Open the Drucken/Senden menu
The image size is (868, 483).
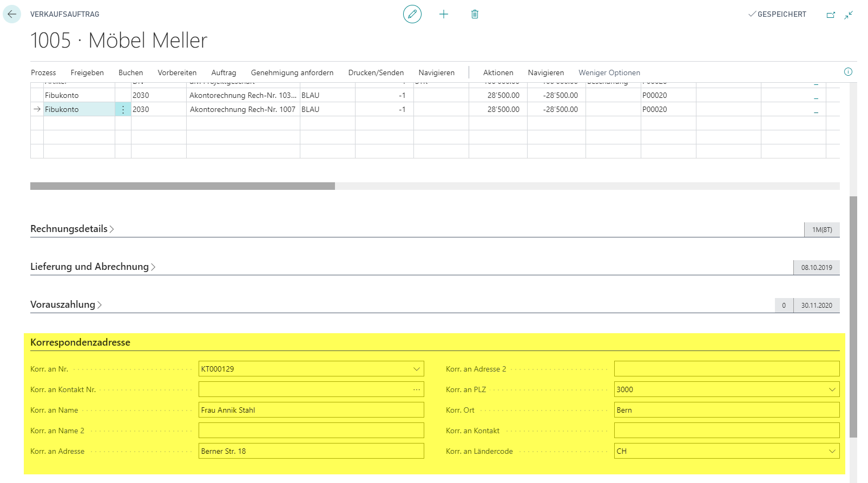[x=376, y=72]
